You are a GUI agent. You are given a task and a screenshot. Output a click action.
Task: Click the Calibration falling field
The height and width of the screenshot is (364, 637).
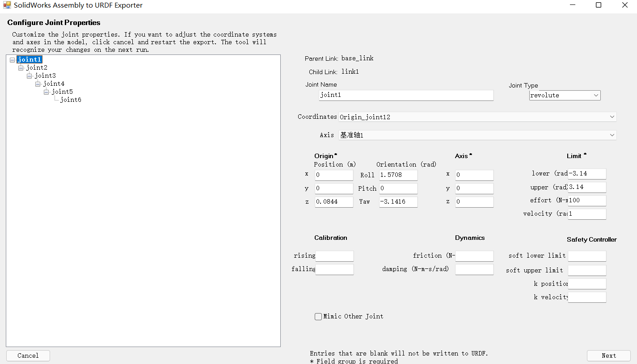(334, 269)
